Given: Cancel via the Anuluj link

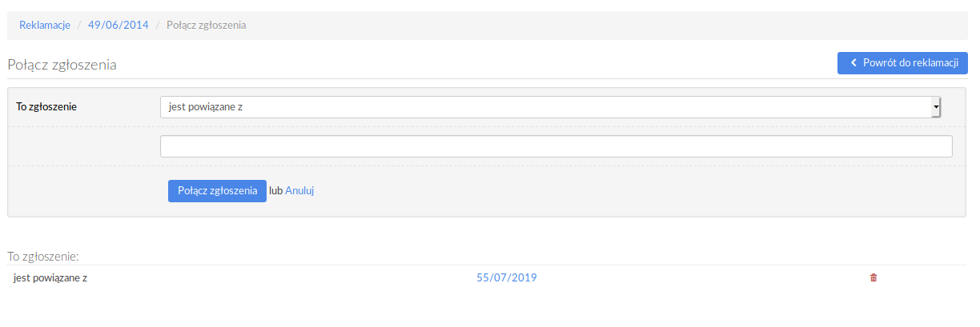Looking at the screenshot, I should (x=299, y=191).
